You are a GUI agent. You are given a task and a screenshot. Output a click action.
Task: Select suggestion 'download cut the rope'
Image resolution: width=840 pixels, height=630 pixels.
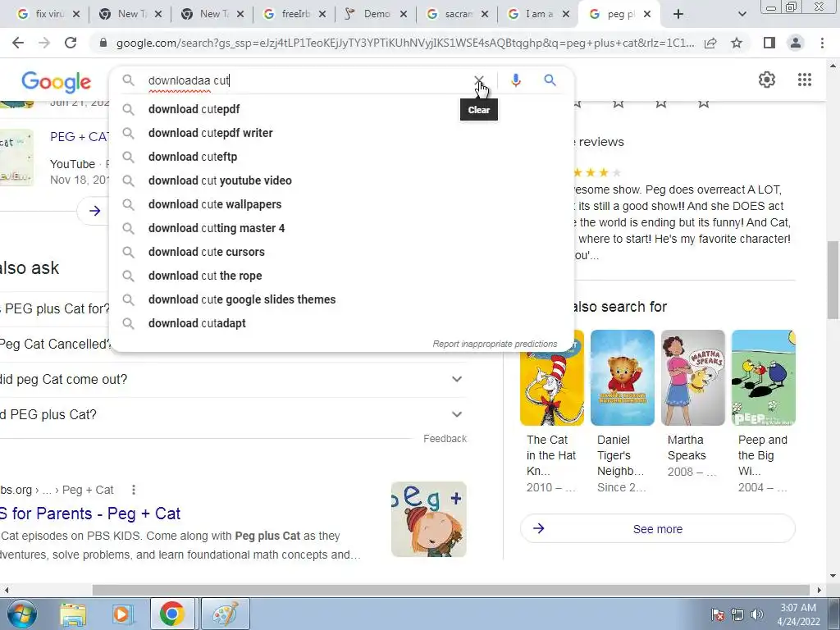point(342,276)
